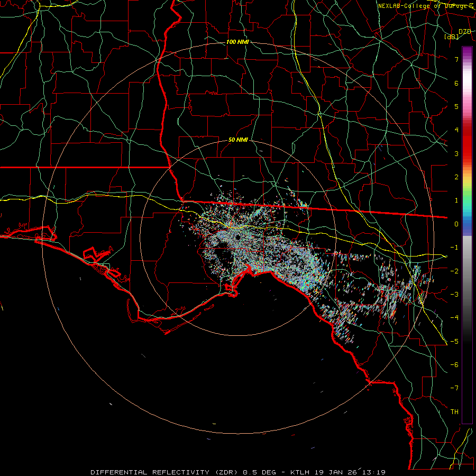Click the -3 dB tick label on scale
476x476 pixels.
pyautogui.click(x=454, y=294)
